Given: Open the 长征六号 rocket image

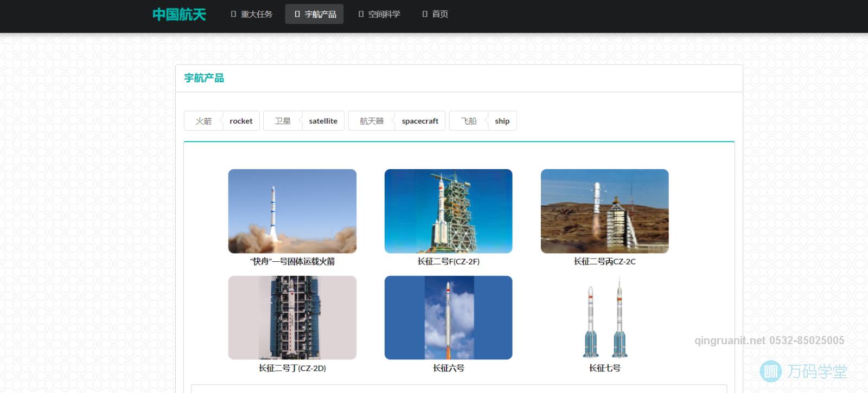Looking at the screenshot, I should (449, 318).
